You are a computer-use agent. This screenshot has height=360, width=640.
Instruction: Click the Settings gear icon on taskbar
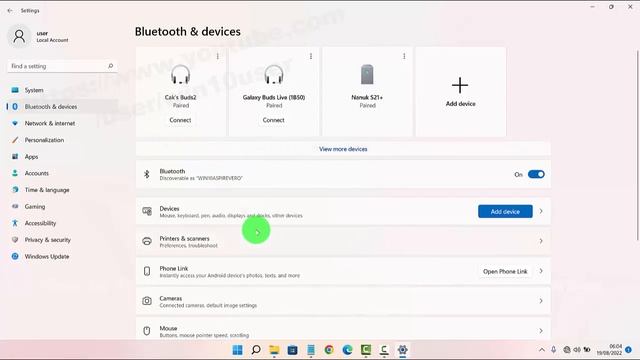click(x=402, y=350)
